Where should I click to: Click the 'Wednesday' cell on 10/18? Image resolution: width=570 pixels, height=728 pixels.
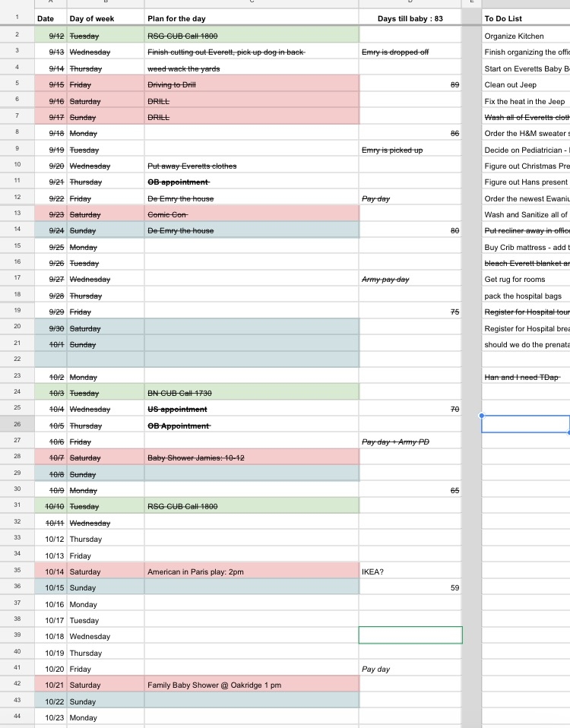(x=106, y=636)
